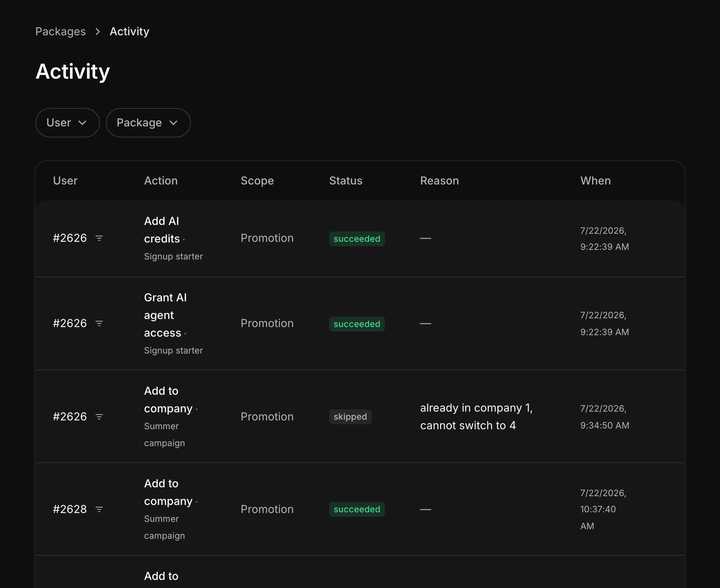Click the 'Add AI credits' action text
This screenshot has width=720, height=588.
162,230
